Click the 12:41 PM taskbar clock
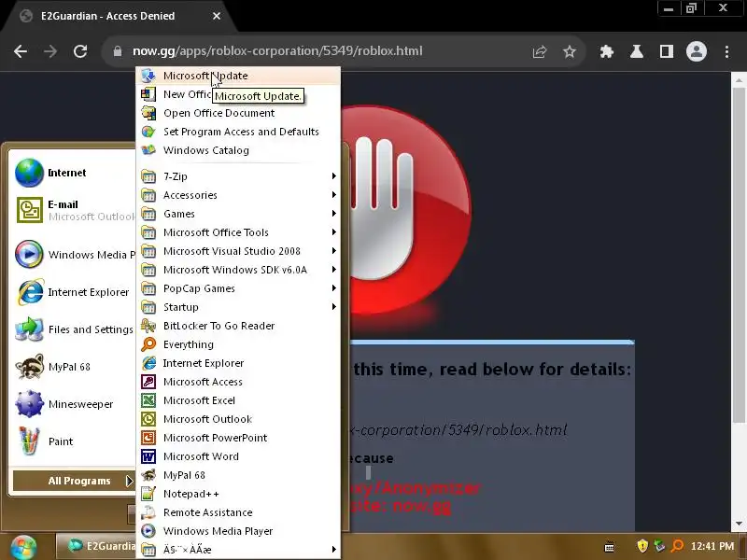Screen dimensions: 747x560 point(712,546)
